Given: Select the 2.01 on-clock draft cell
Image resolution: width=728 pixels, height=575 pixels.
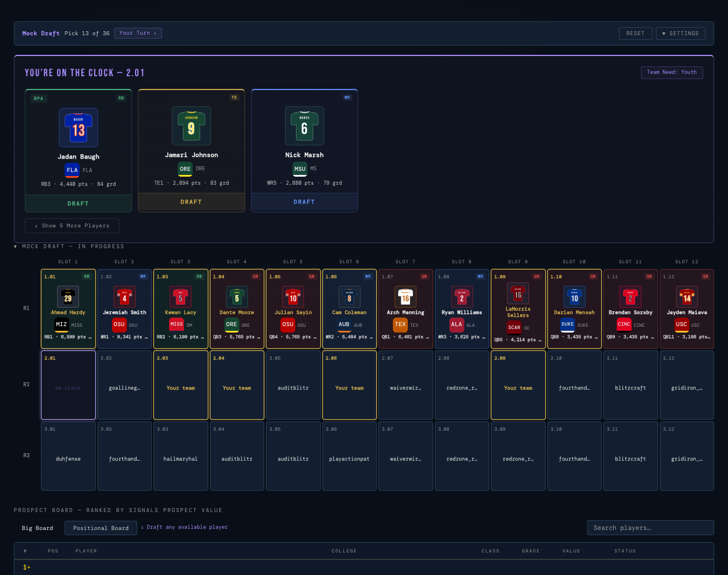Looking at the screenshot, I should tap(68, 385).
